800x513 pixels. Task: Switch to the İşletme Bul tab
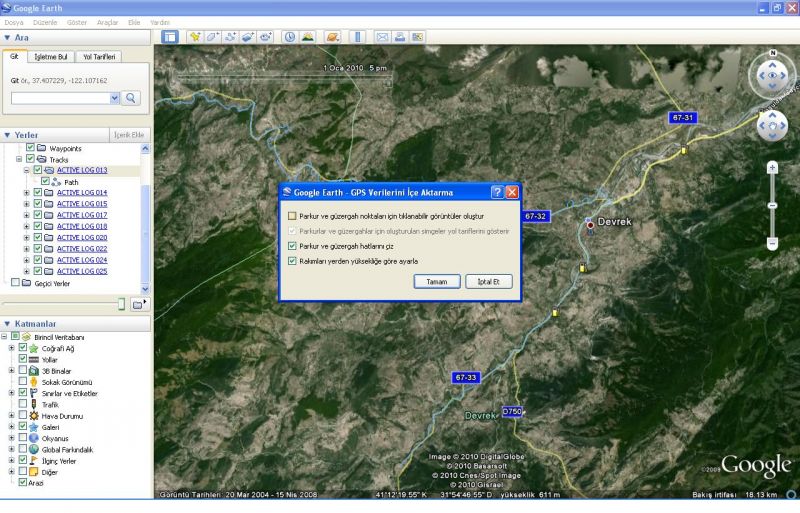[x=48, y=57]
